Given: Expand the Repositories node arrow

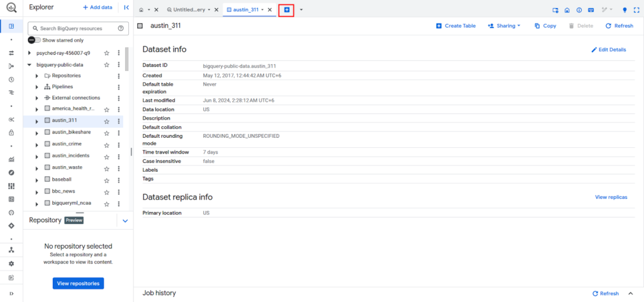Looking at the screenshot, I should 37,76.
